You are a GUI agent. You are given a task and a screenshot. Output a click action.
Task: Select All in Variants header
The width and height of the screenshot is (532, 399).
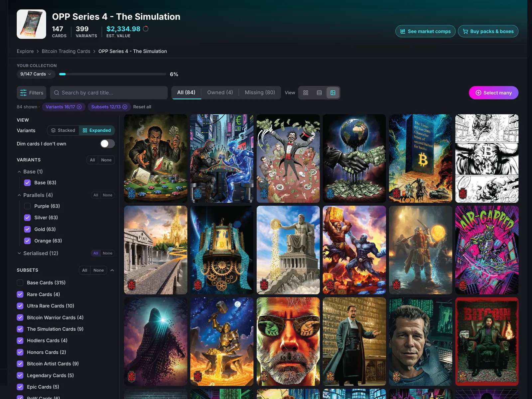coord(92,160)
